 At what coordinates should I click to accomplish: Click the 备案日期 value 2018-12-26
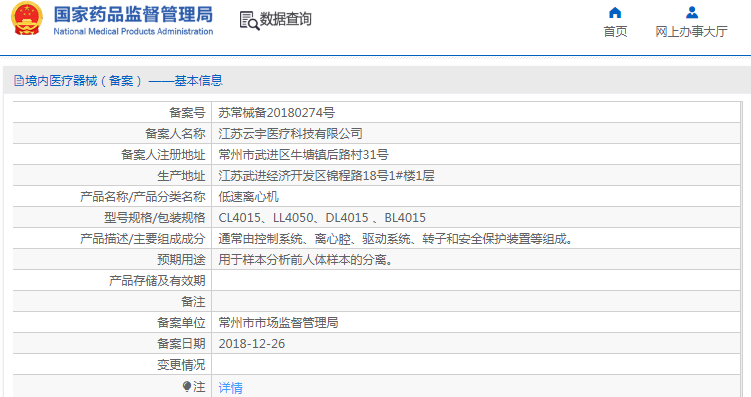(x=251, y=344)
